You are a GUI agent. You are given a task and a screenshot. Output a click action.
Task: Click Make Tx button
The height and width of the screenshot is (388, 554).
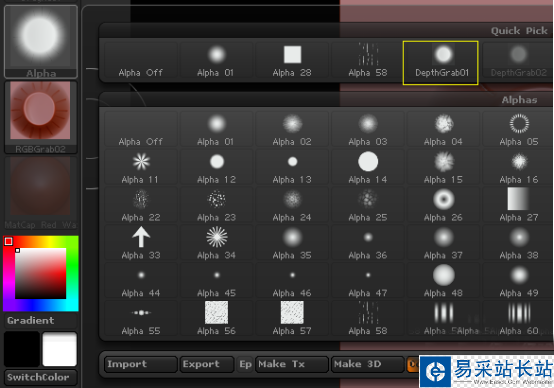(x=292, y=364)
